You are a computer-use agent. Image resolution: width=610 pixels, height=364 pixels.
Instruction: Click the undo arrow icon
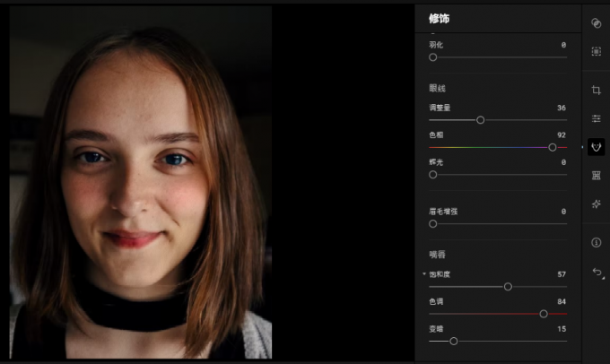click(x=597, y=272)
